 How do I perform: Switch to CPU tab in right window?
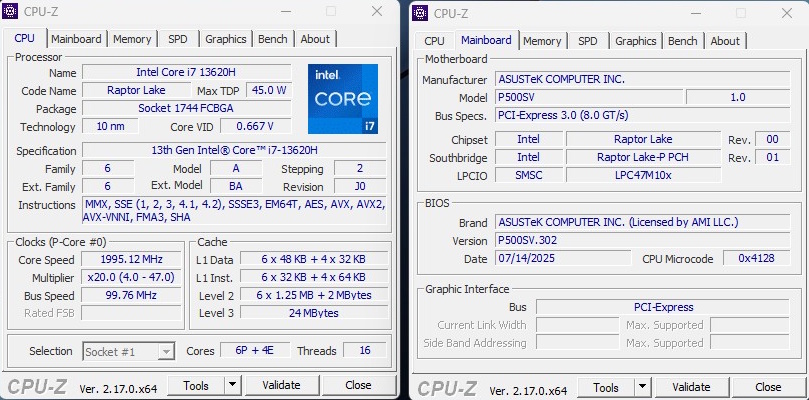point(434,41)
